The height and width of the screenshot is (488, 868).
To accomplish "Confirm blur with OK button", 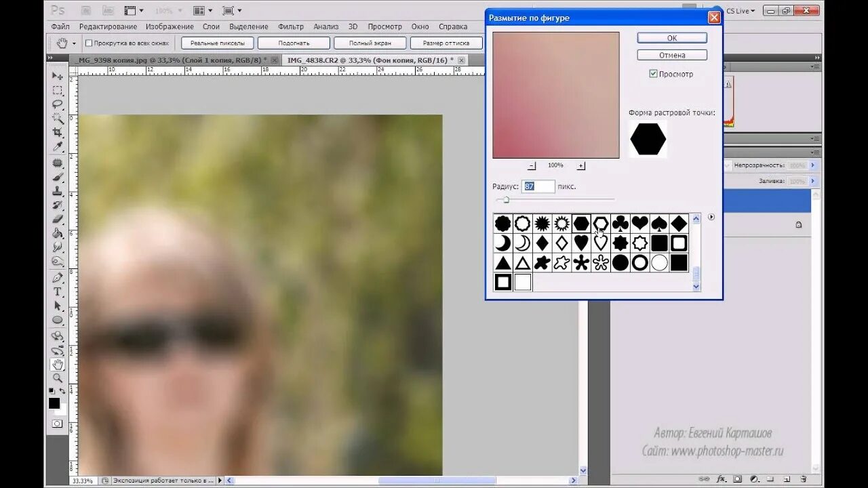I will pos(672,38).
